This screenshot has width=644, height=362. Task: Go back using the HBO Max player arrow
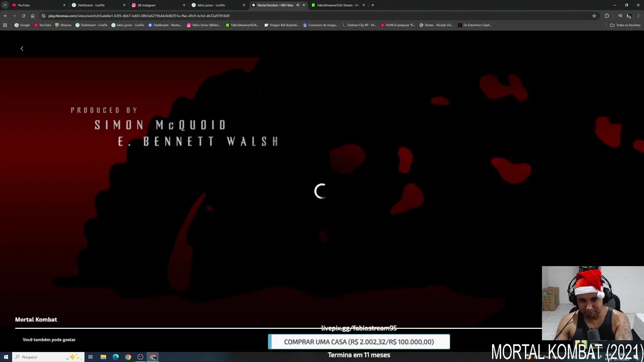click(x=22, y=48)
